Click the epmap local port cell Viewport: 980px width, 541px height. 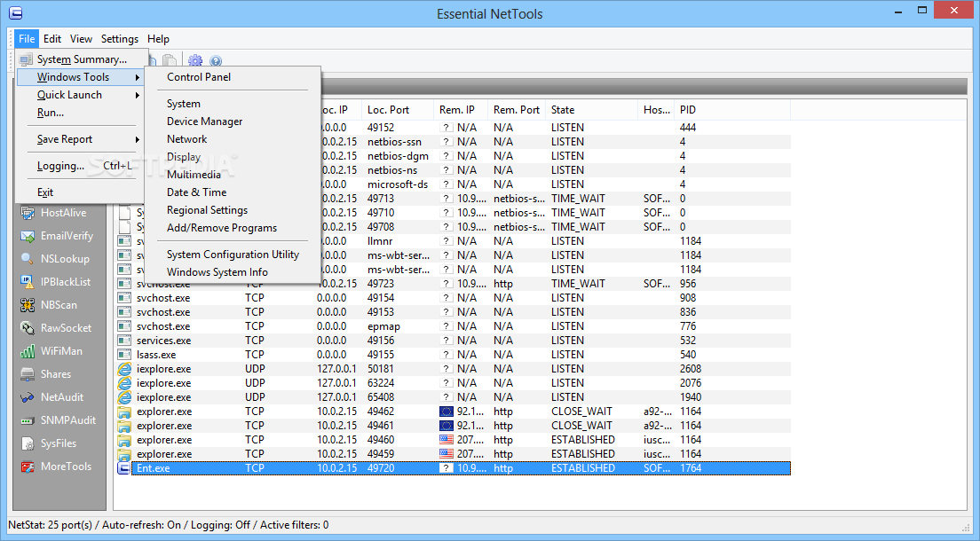(x=383, y=326)
